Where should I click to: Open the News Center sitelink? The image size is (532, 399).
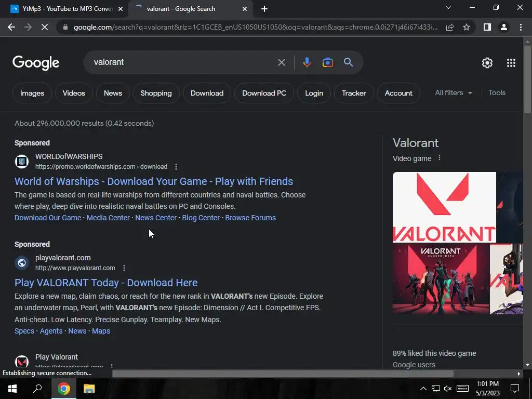[156, 218]
